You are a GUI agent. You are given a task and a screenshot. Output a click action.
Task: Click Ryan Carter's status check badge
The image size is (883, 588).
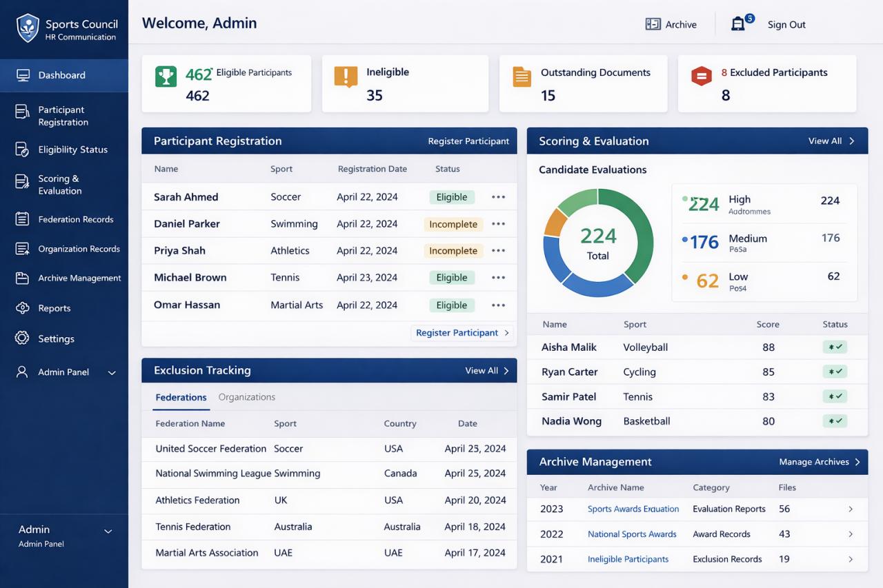(x=835, y=372)
